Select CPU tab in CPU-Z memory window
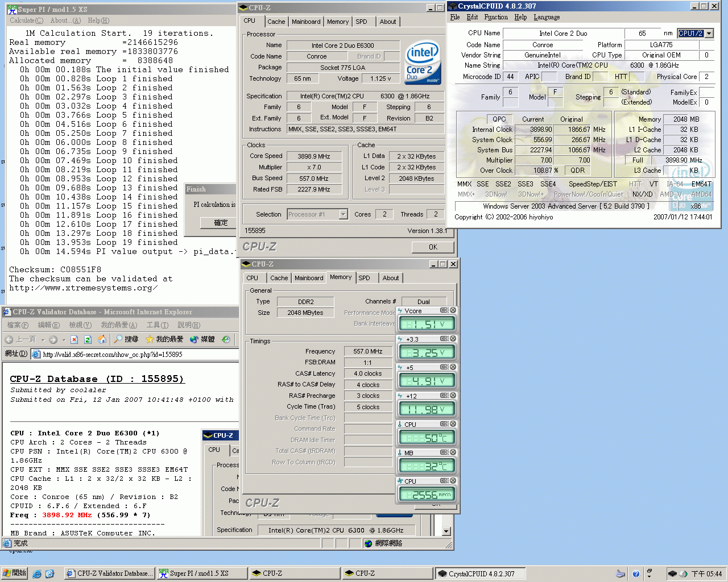728x582 pixels. [x=253, y=278]
